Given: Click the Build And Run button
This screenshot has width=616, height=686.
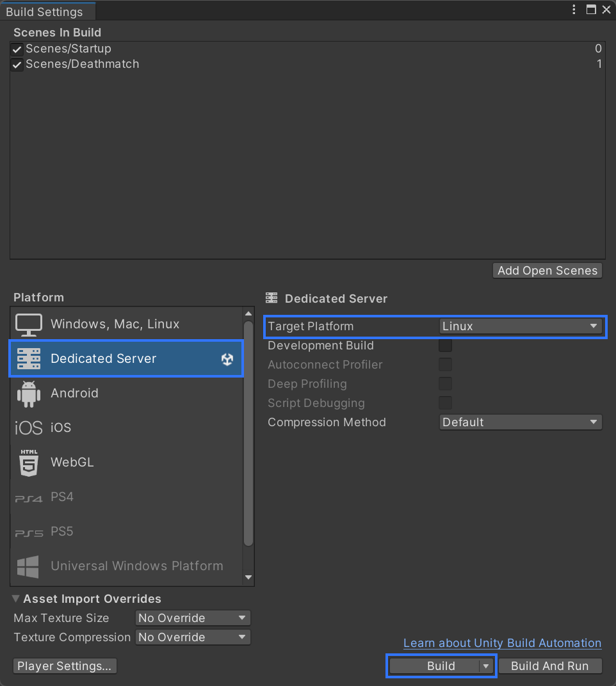Looking at the screenshot, I should [550, 666].
